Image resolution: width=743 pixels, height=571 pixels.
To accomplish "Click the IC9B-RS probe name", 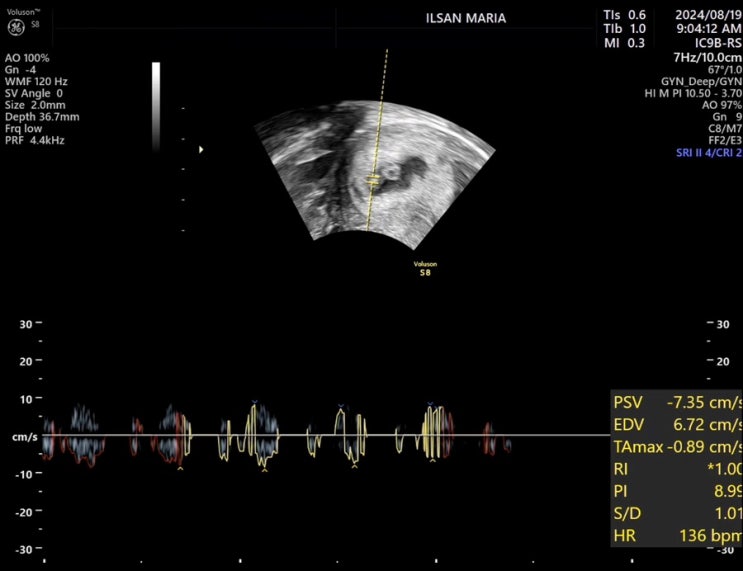I will [x=718, y=43].
